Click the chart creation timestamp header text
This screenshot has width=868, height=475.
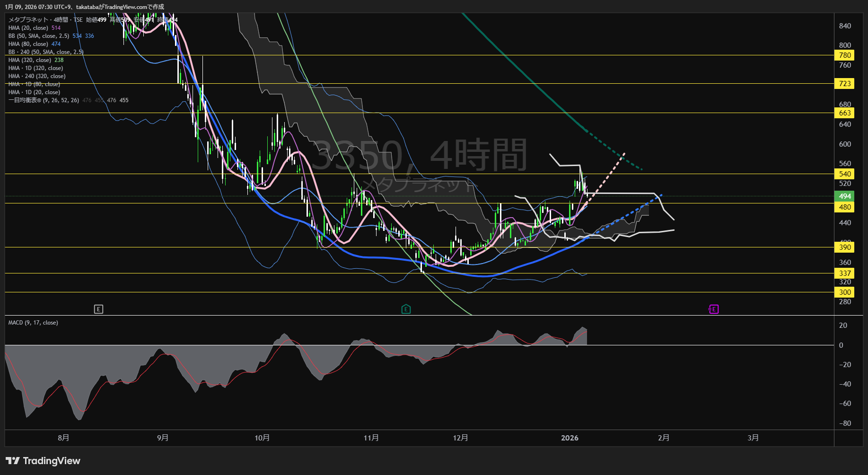(85, 7)
